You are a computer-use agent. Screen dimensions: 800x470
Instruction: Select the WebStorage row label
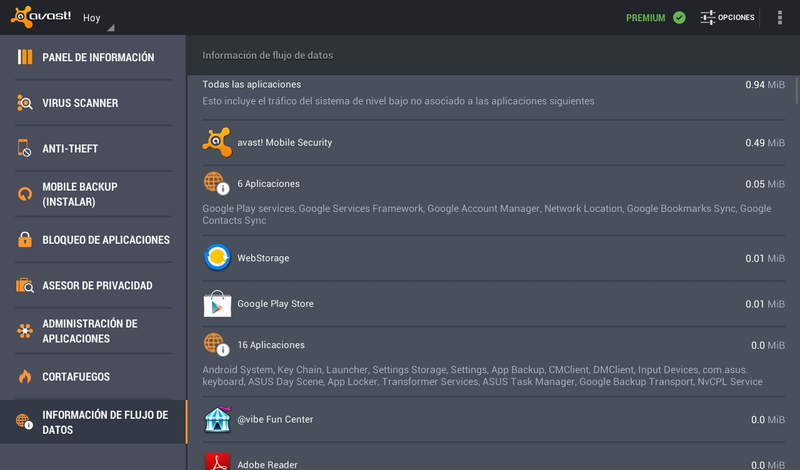point(263,258)
